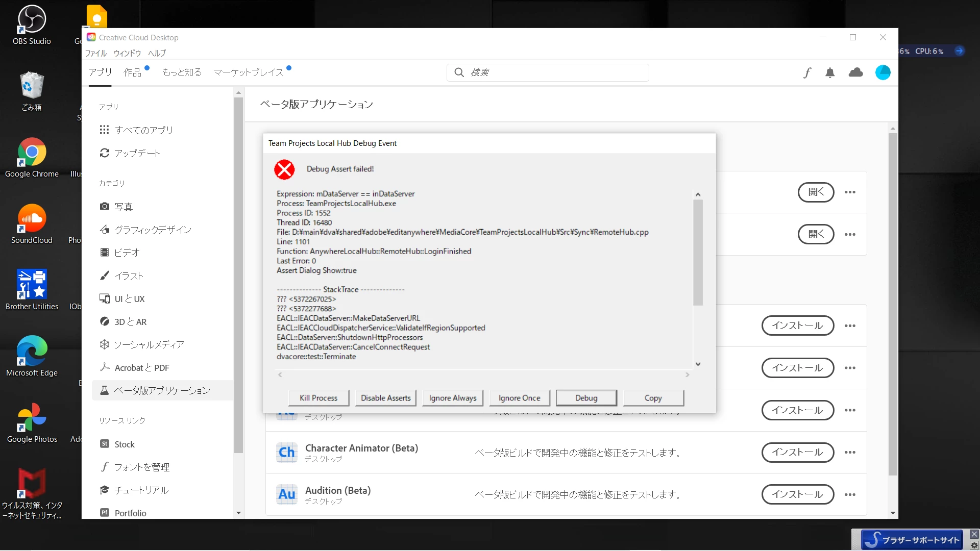980x551 pixels.
Task: Click the Disable Asserts button
Action: coord(386,398)
